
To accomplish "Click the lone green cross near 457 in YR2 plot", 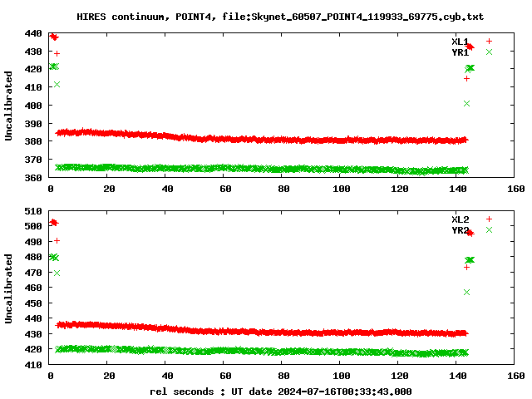I will [466, 292].
